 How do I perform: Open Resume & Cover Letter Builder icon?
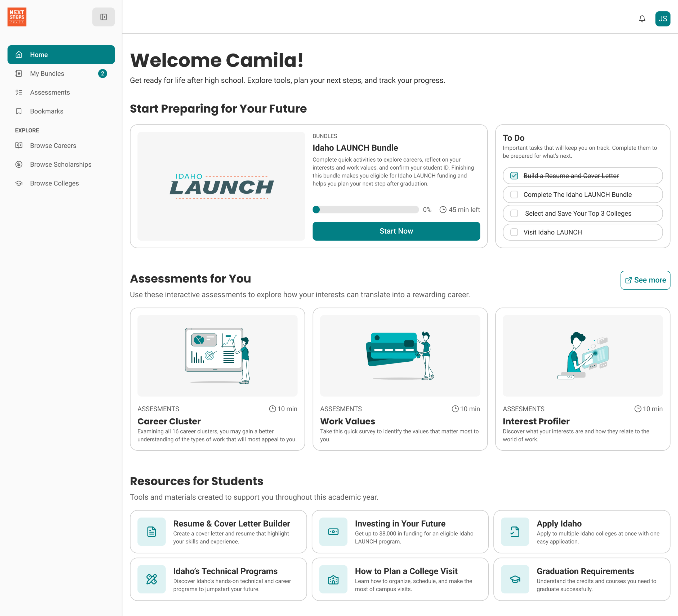pyautogui.click(x=151, y=531)
